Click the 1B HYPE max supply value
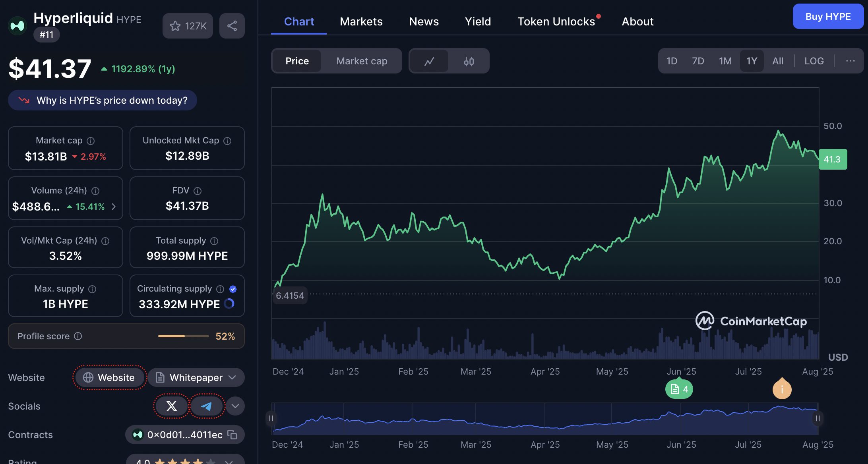868x464 pixels. 66,304
